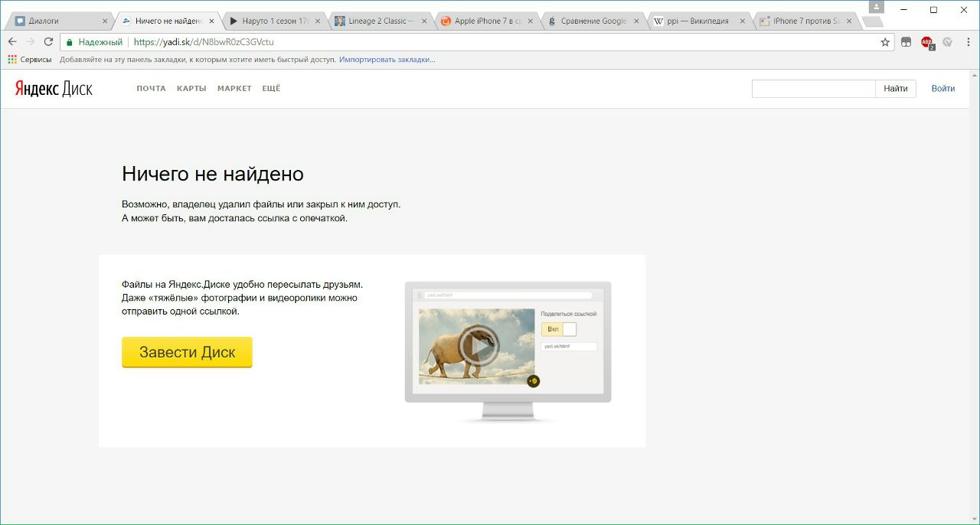980x525 pixels.
Task: Click the Tampermonkey extension icon
Action: tap(906, 42)
